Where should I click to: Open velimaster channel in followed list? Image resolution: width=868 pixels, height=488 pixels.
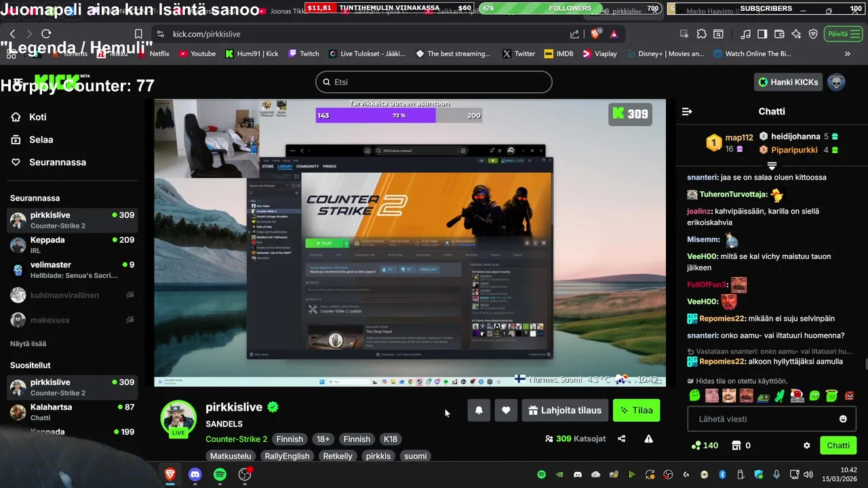73,270
